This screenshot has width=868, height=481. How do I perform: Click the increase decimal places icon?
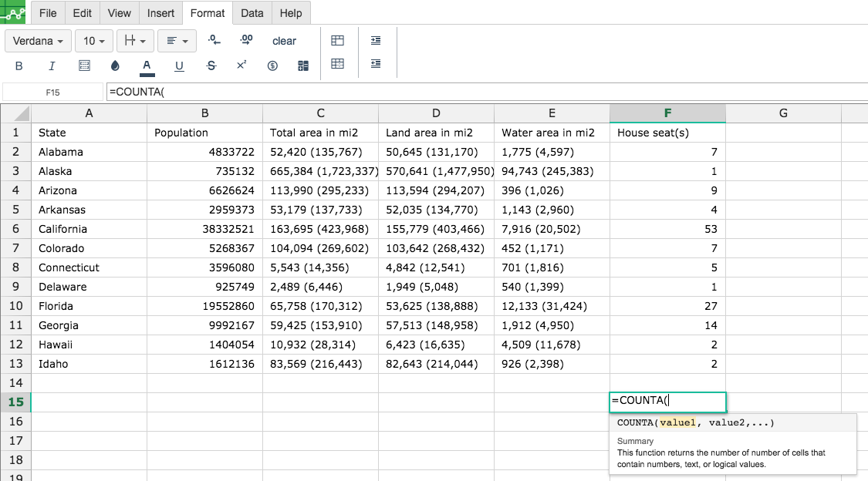246,40
